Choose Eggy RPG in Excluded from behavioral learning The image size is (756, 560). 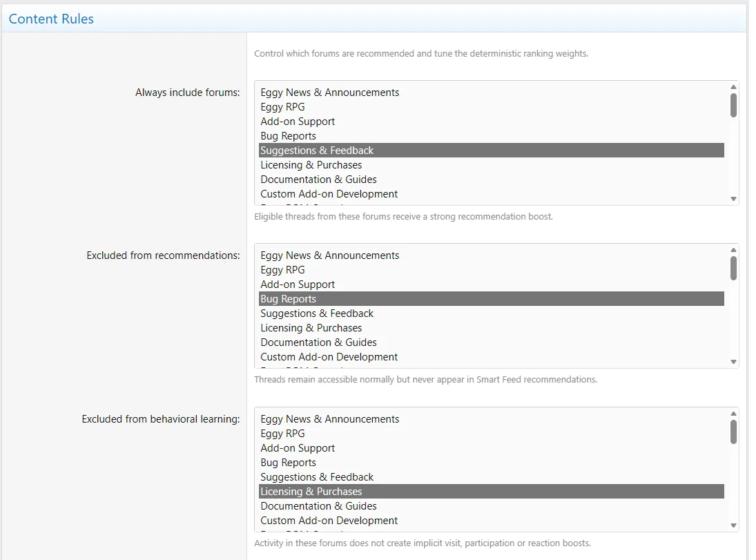coord(492,434)
